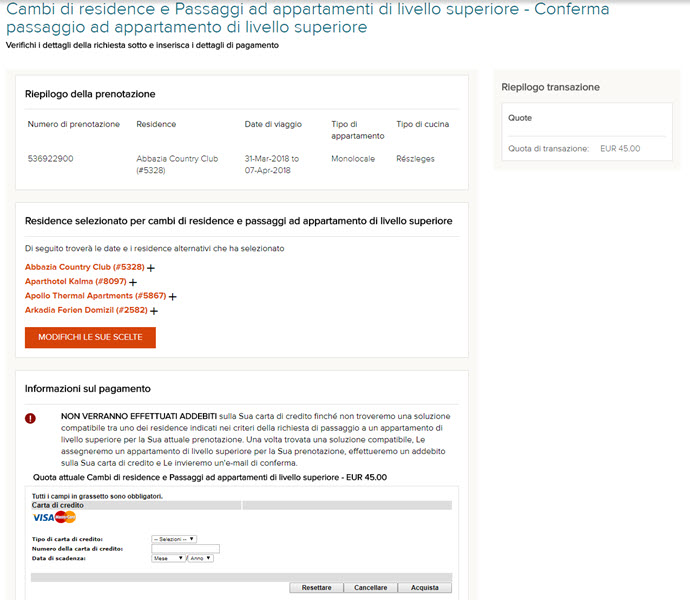690x600 pixels.
Task: Click the red warning exclamation icon
Action: (31, 417)
